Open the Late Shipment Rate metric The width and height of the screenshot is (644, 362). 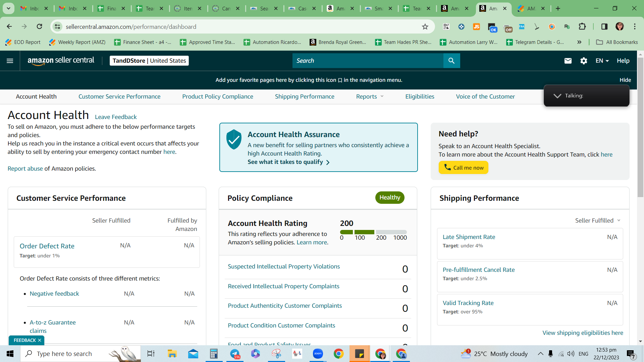[469, 237]
